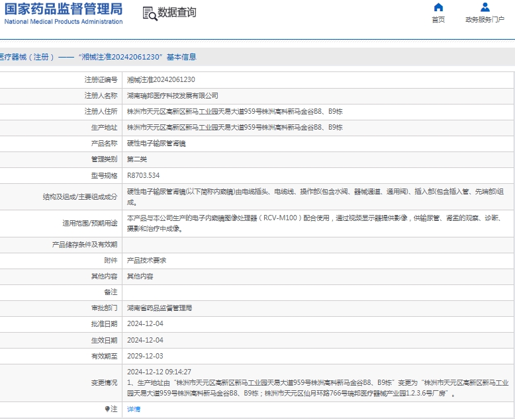The image size is (515, 420).
Task: Click expiry date 2029-12-03
Action: [145, 356]
